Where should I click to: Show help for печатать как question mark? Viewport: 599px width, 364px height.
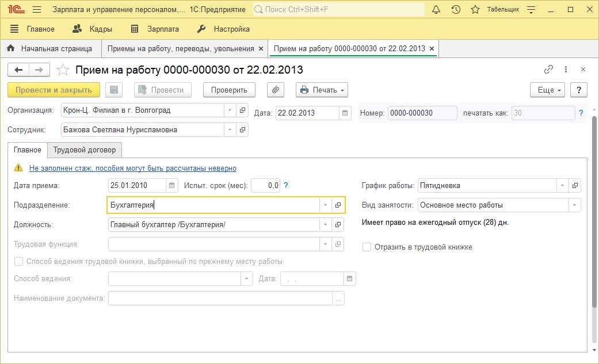pyautogui.click(x=581, y=113)
